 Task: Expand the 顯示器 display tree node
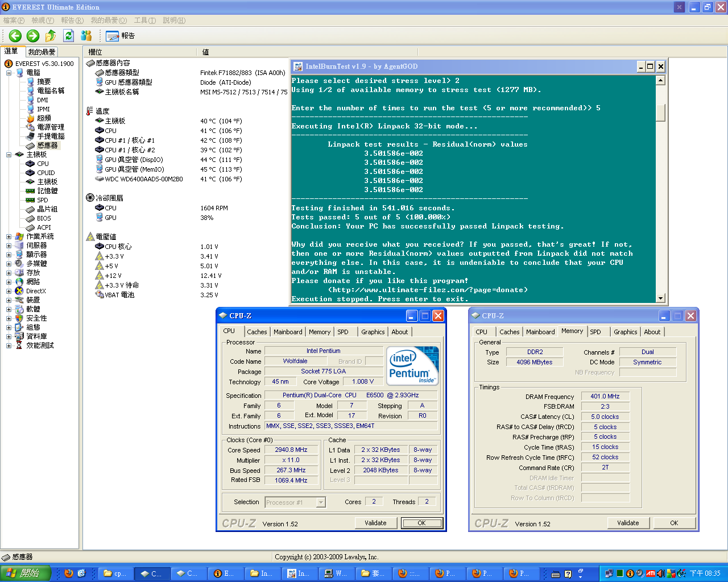tap(9, 255)
